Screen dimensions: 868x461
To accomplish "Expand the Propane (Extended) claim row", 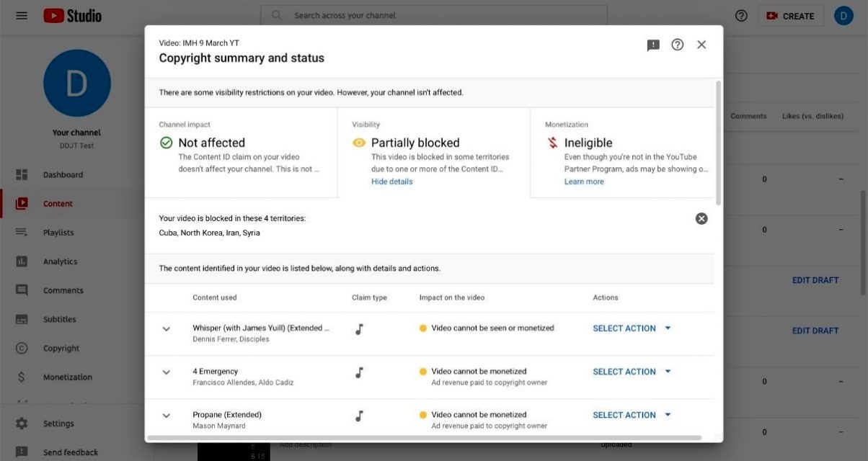I will [167, 416].
